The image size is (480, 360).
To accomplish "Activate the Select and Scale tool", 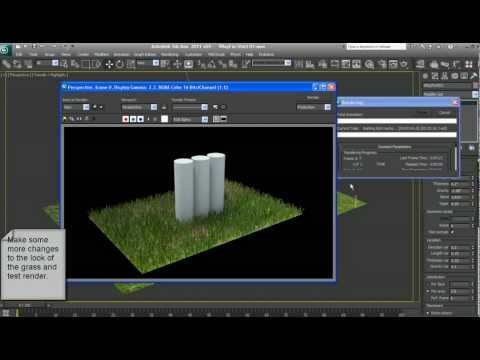I will (x=131, y=64).
